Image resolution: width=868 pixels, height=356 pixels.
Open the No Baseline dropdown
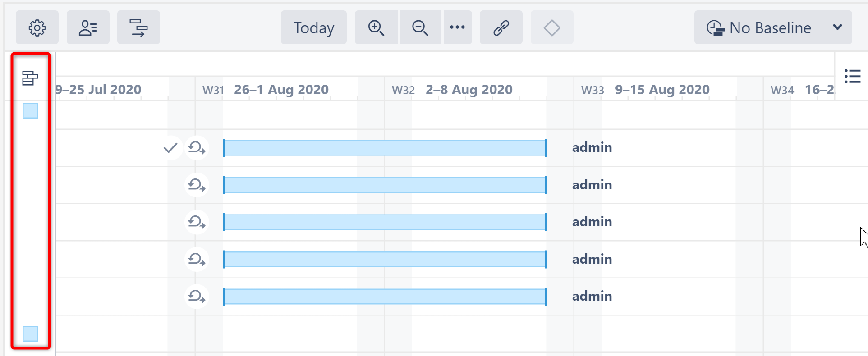(x=772, y=27)
